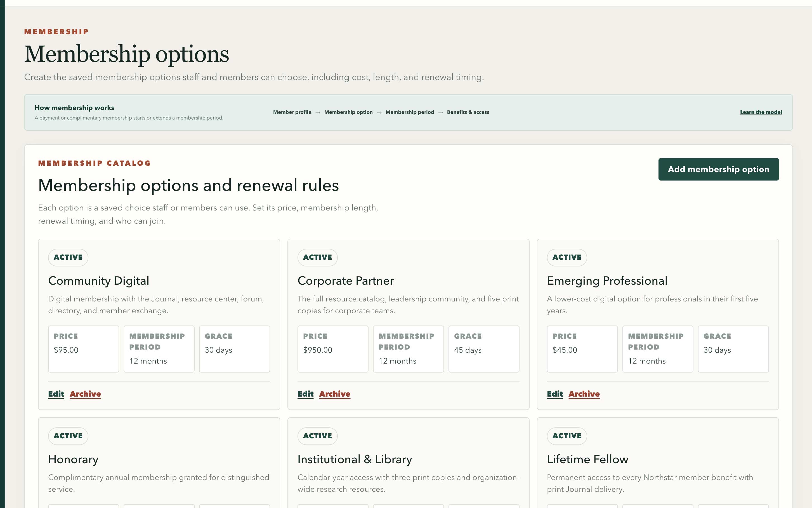The height and width of the screenshot is (508, 812).
Task: Click the 45 days grace value
Action: (468, 350)
